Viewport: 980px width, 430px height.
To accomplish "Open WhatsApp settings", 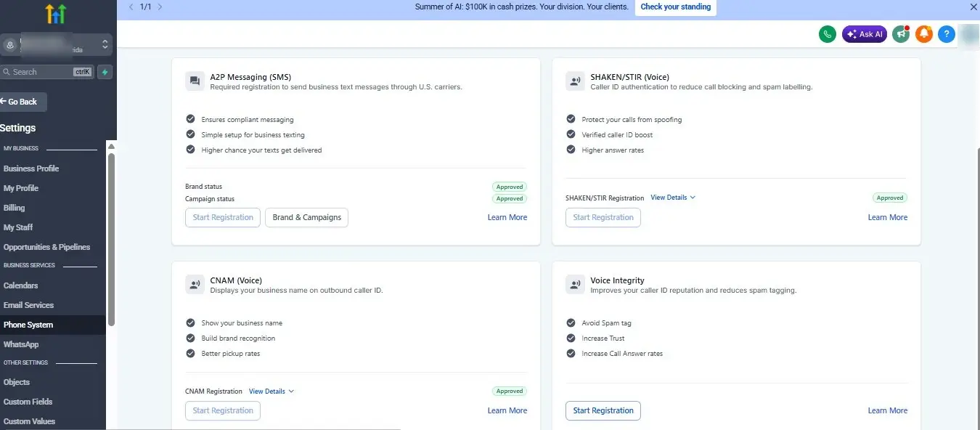I will tap(21, 344).
